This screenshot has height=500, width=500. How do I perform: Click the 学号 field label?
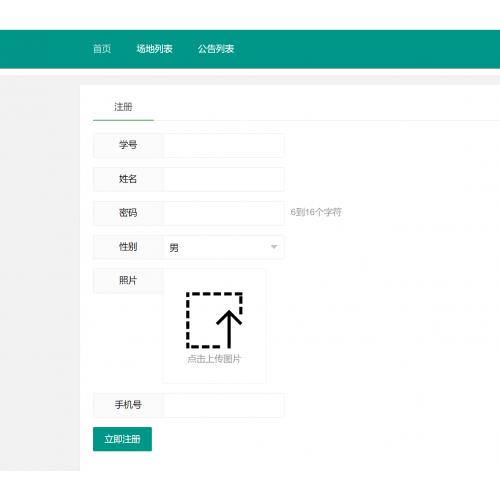click(128, 145)
